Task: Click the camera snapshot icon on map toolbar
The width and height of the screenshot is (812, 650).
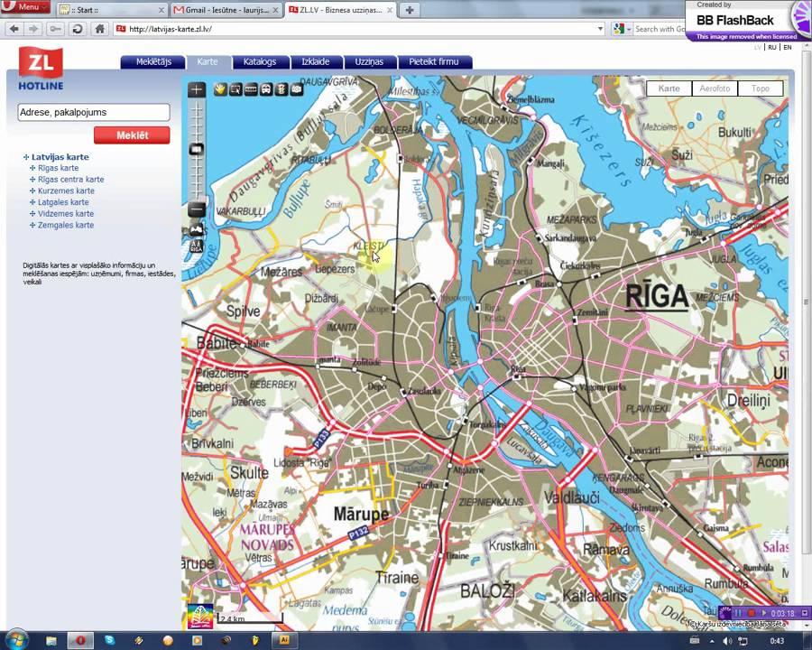Action: (x=296, y=89)
